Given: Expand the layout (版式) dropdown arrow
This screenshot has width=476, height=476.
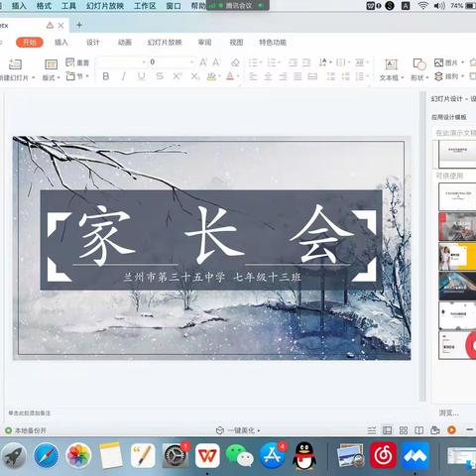Looking at the screenshot, I should pos(59,78).
